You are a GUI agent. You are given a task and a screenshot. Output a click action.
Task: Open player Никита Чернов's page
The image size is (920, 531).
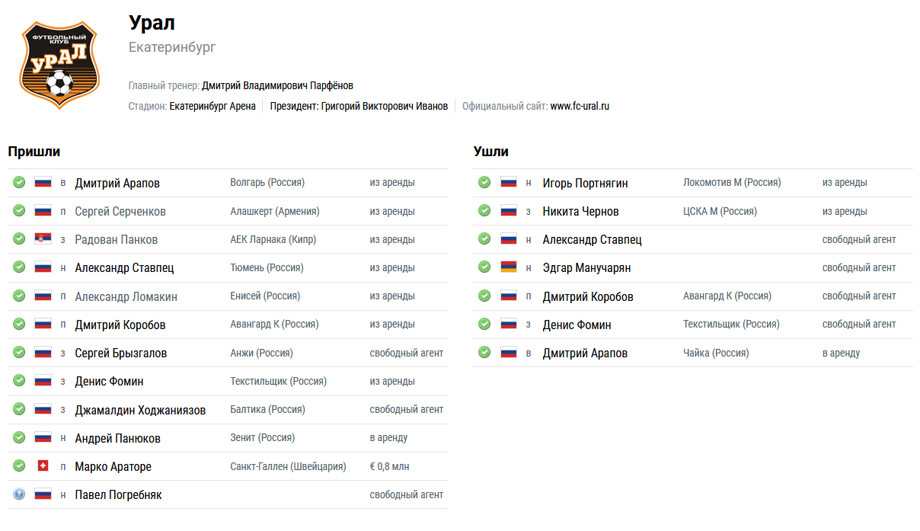(x=580, y=211)
